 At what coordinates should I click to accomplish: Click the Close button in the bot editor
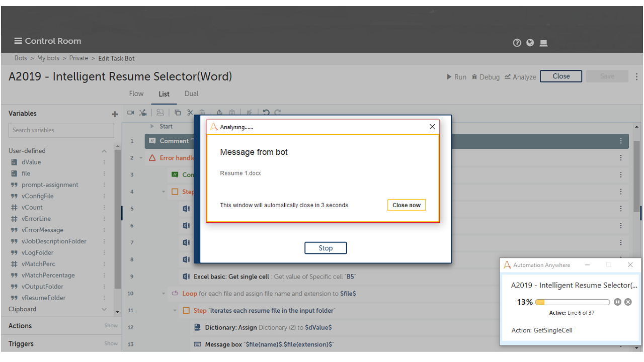point(561,76)
